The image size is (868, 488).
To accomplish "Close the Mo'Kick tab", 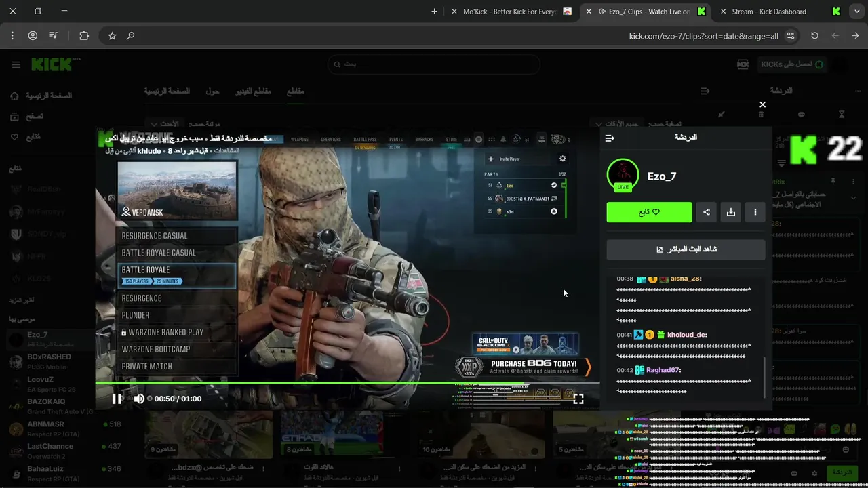I will pyautogui.click(x=453, y=12).
